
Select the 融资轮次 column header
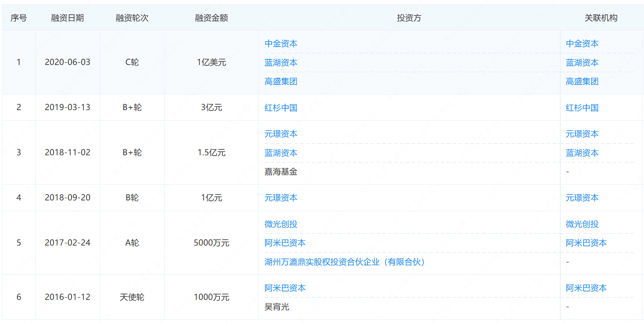(132, 18)
